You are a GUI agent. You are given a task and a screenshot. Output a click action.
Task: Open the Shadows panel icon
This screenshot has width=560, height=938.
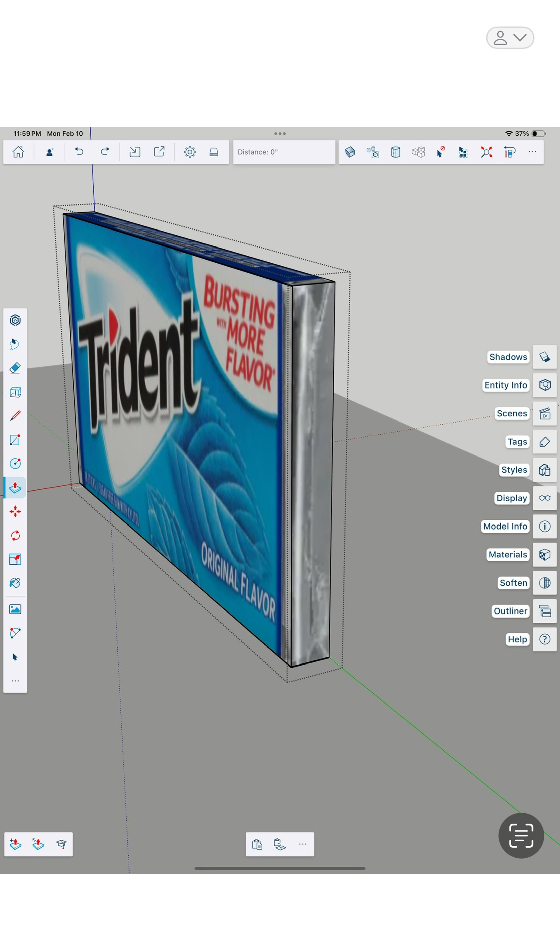[545, 357]
